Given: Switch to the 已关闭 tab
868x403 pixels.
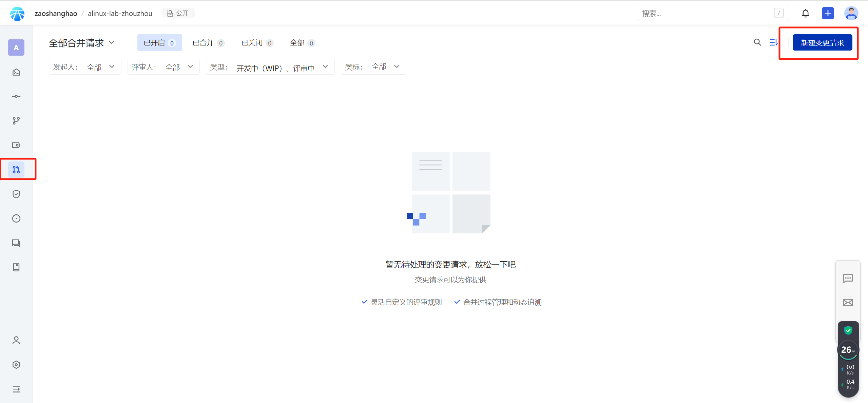Looking at the screenshot, I should 257,43.
